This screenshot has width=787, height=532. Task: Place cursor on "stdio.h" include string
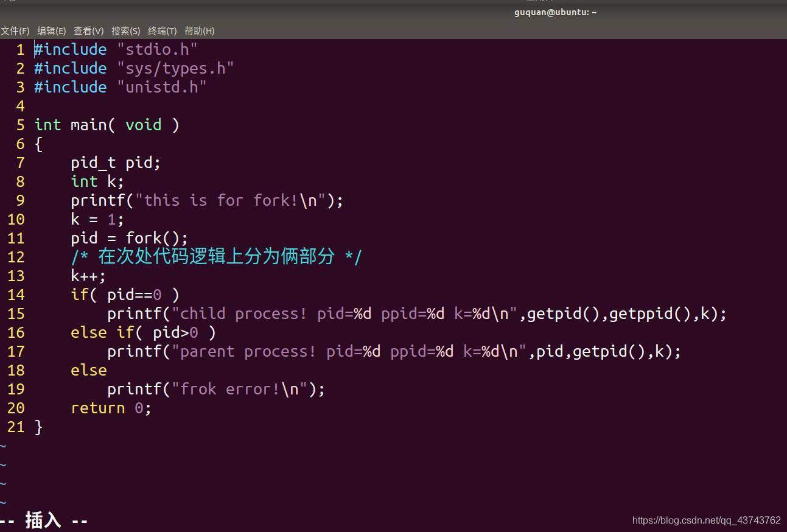coord(157,49)
